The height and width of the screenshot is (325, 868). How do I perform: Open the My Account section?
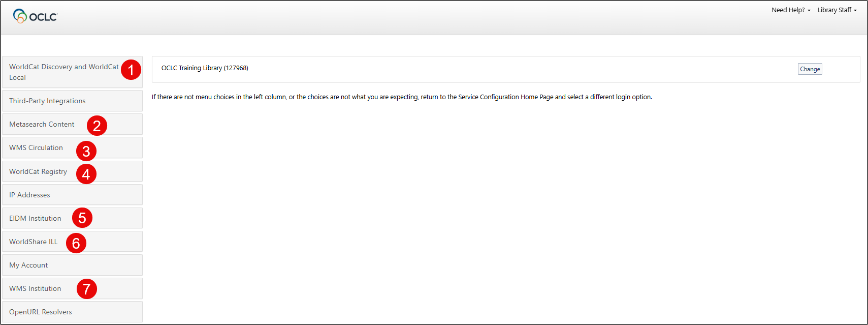[72, 265]
